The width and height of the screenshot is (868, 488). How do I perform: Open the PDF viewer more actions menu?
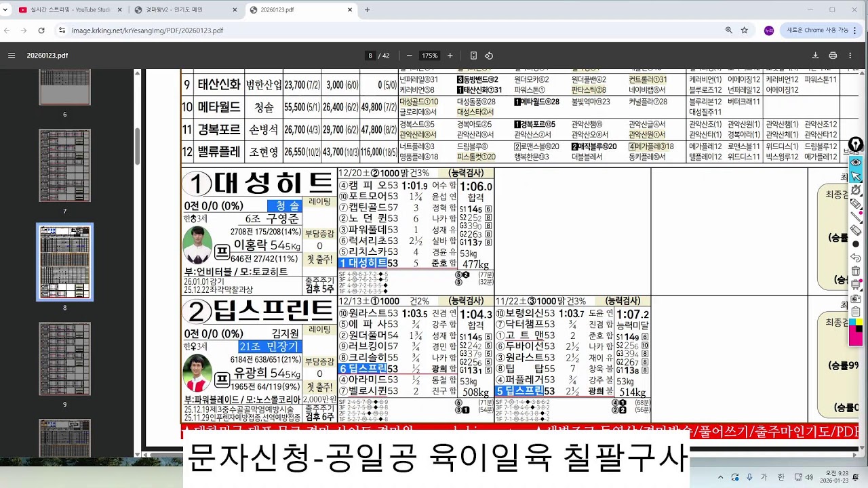tap(850, 56)
